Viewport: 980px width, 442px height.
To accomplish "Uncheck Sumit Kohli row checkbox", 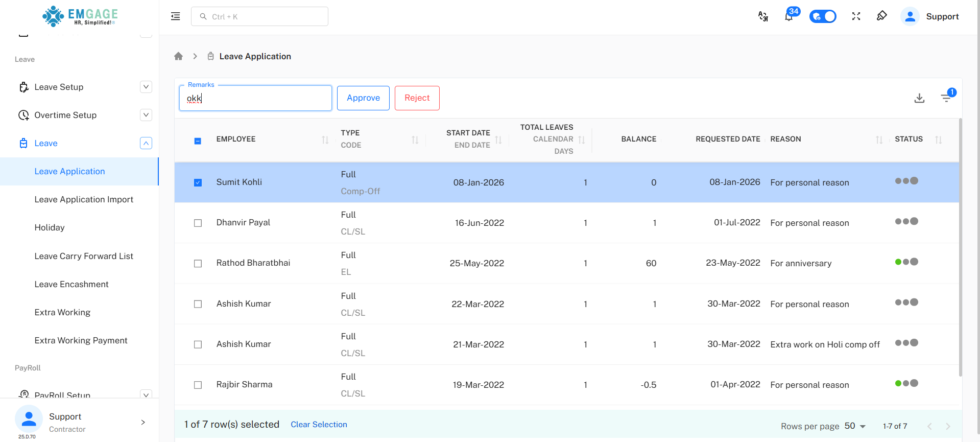I will coord(198,182).
